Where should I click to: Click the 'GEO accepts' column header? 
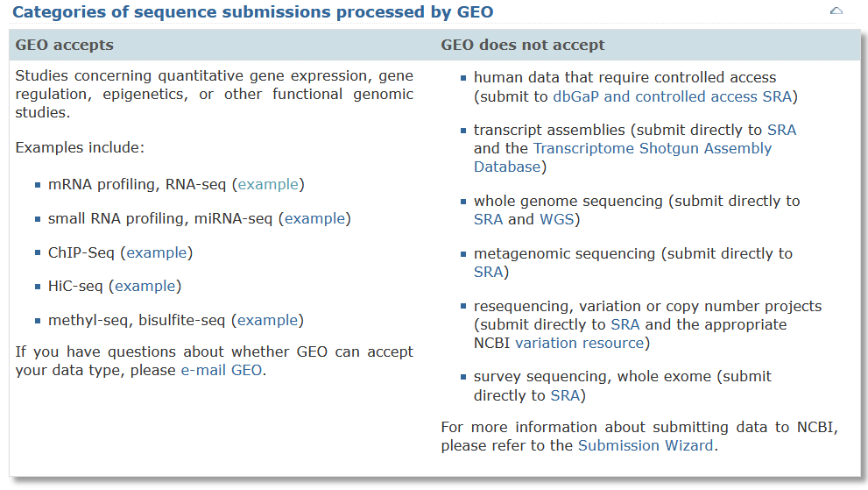tap(65, 45)
